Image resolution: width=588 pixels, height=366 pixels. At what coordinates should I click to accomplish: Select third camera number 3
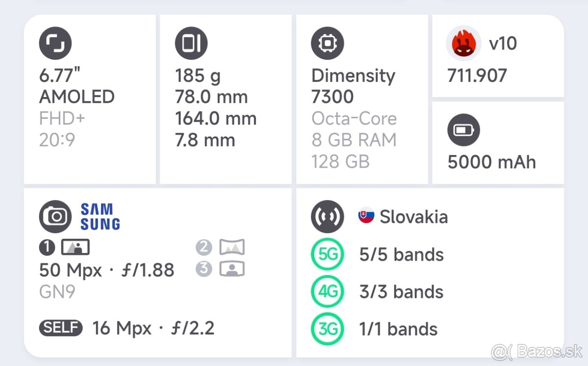point(204,269)
